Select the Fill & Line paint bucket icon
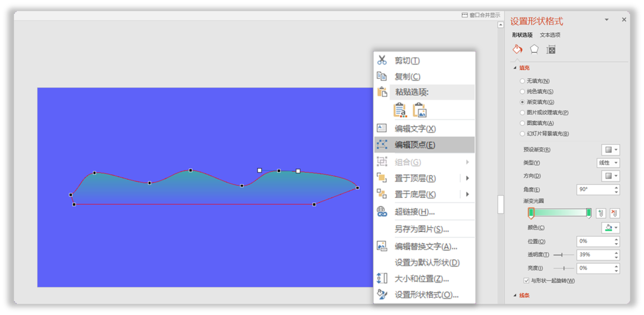The height and width of the screenshot is (315, 644). [x=517, y=49]
